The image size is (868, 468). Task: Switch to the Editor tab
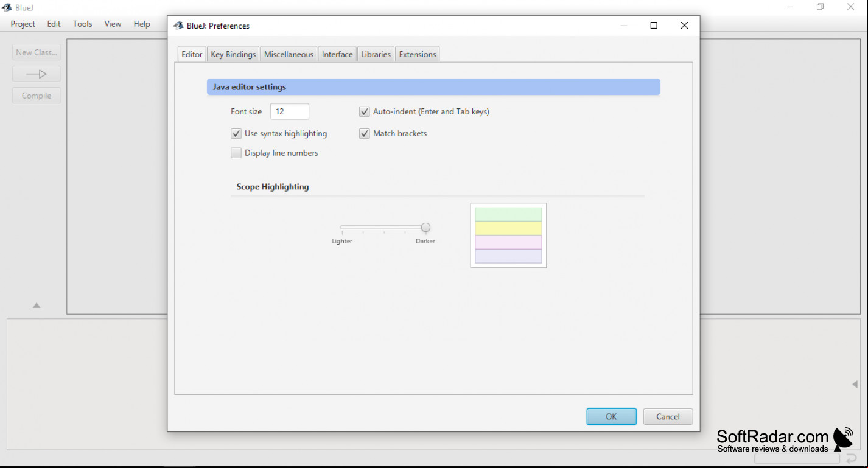(x=192, y=54)
